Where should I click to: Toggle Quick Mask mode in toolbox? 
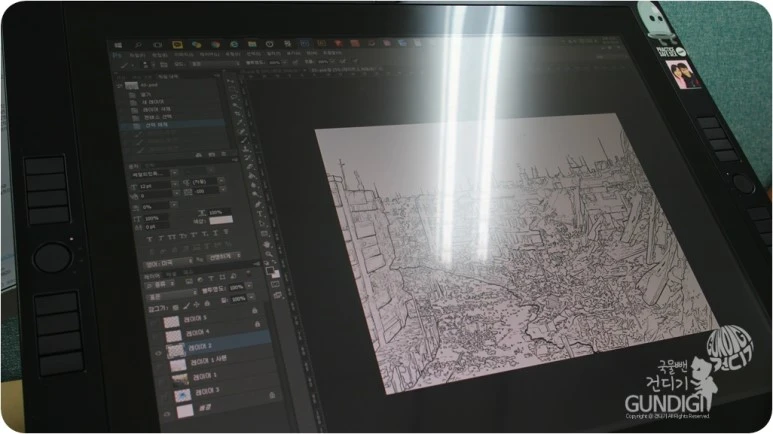pyautogui.click(x=275, y=284)
